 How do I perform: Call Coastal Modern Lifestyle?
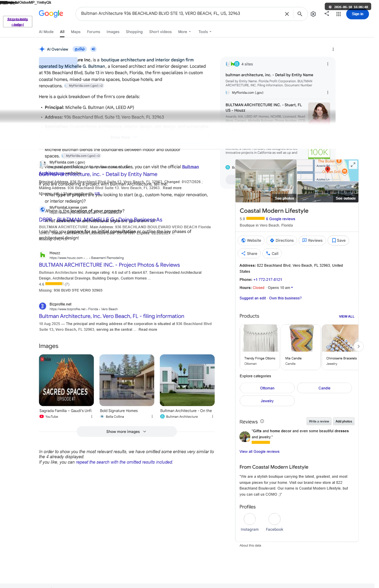click(x=272, y=254)
